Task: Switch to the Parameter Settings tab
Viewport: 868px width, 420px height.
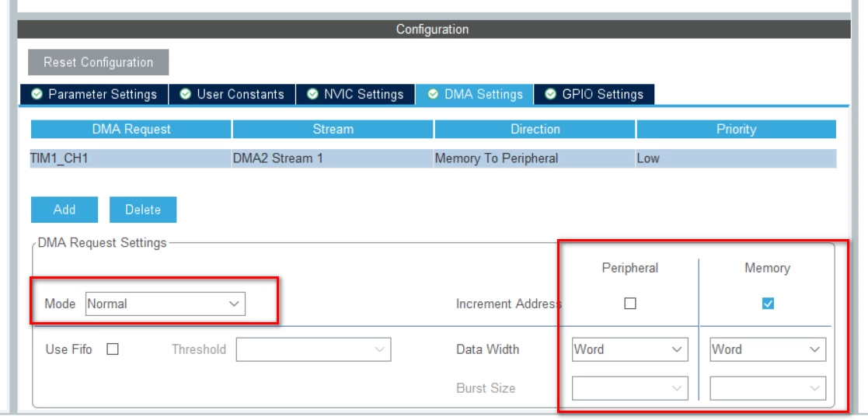Action: pyautogui.click(x=93, y=94)
